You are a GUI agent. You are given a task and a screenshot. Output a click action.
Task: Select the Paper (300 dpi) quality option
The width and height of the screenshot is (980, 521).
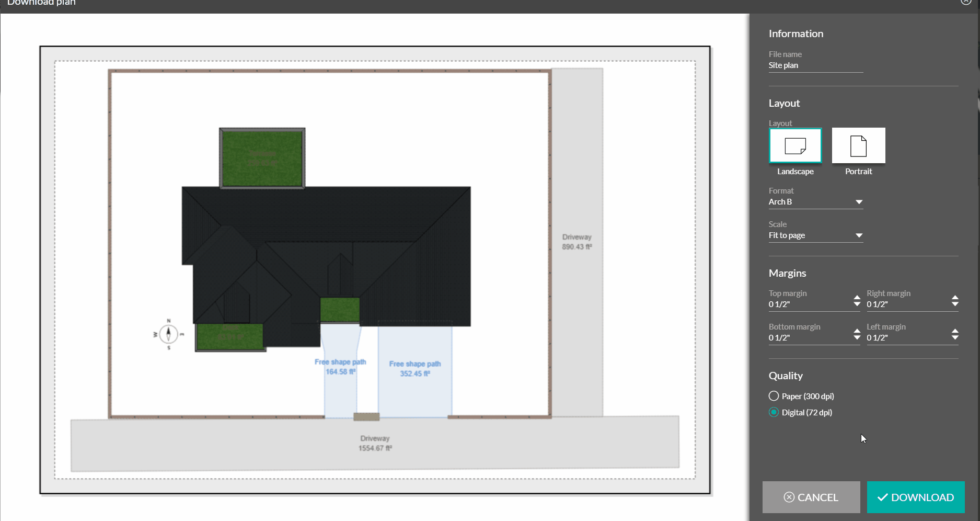[x=774, y=396]
